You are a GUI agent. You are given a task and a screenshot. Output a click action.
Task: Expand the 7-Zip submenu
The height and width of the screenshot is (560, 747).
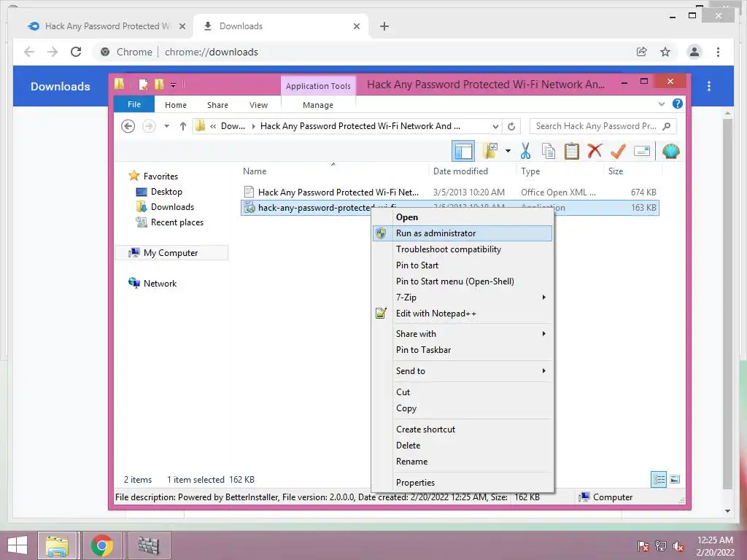tap(462, 297)
